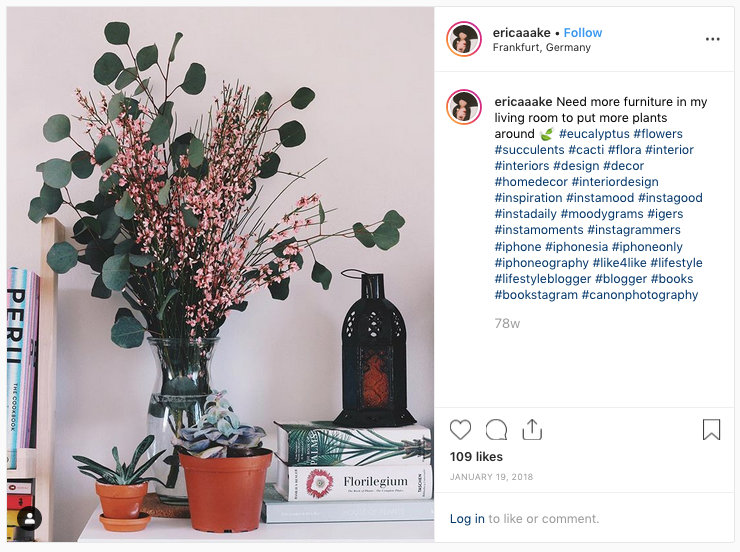Click the Log in link
The width and height of the screenshot is (740, 552).
467,519
